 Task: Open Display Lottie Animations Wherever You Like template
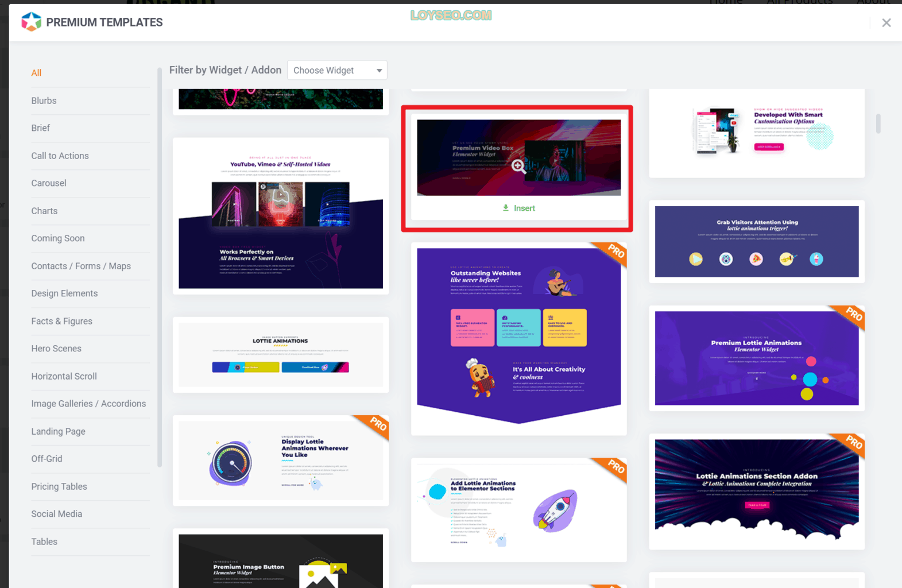point(281,461)
